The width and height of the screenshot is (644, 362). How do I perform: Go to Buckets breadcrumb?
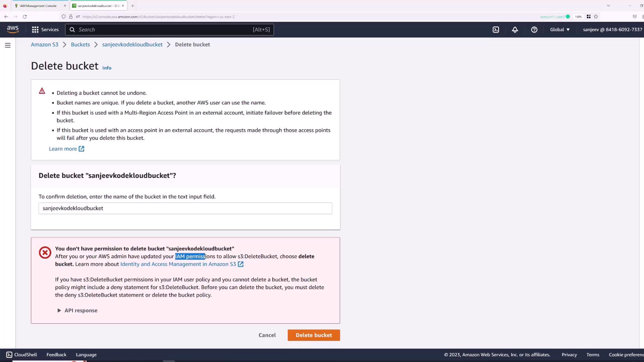click(80, 45)
